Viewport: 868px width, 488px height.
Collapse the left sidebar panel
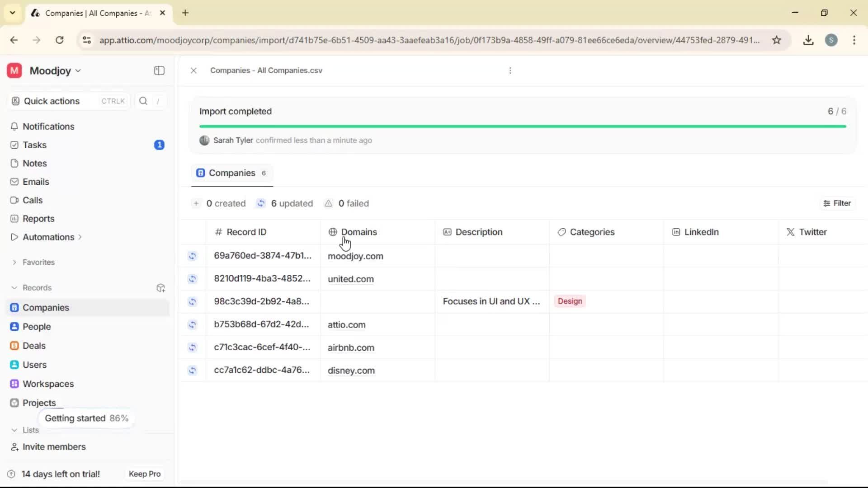[159, 70]
